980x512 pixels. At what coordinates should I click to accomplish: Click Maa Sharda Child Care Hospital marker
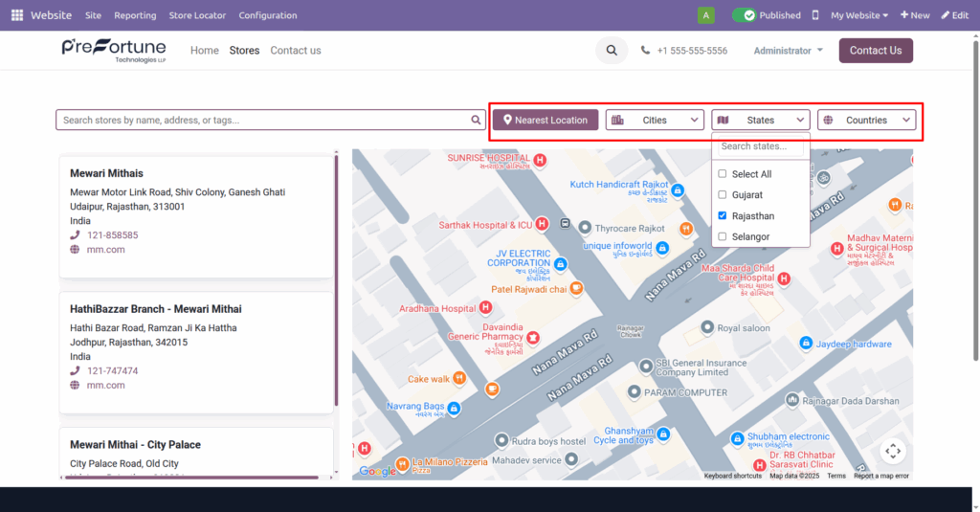[784, 278]
